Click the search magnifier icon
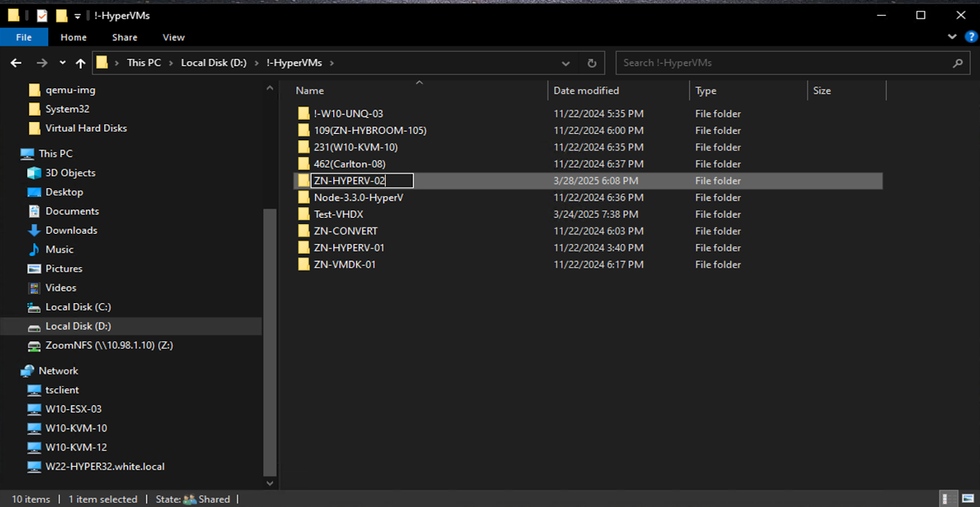 click(x=957, y=63)
